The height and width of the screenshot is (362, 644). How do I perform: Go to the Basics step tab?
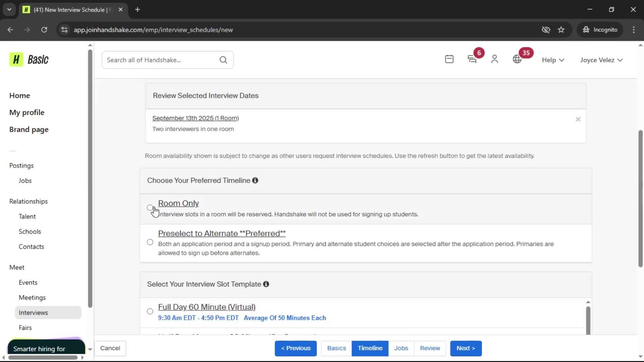point(336,348)
